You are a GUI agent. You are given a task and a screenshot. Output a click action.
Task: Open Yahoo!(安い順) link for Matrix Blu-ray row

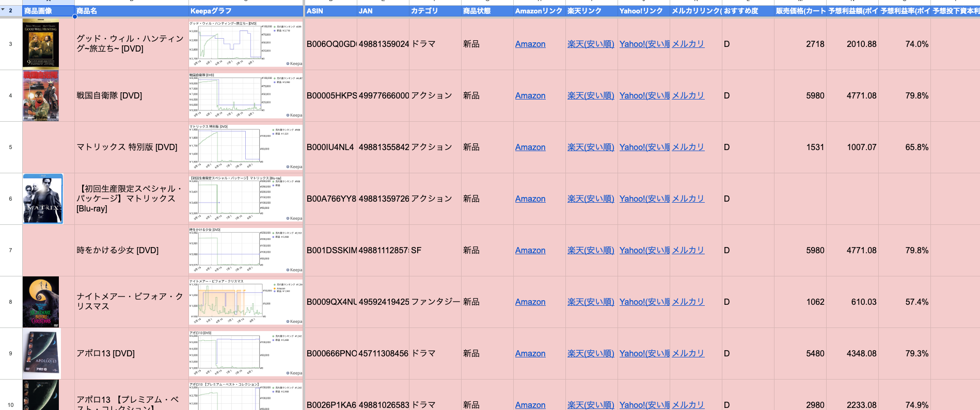pos(644,199)
